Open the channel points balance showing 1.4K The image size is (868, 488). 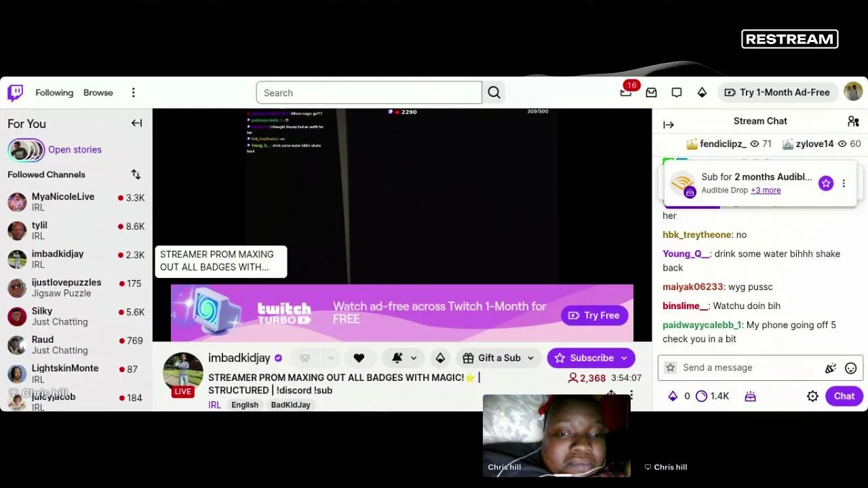click(712, 396)
